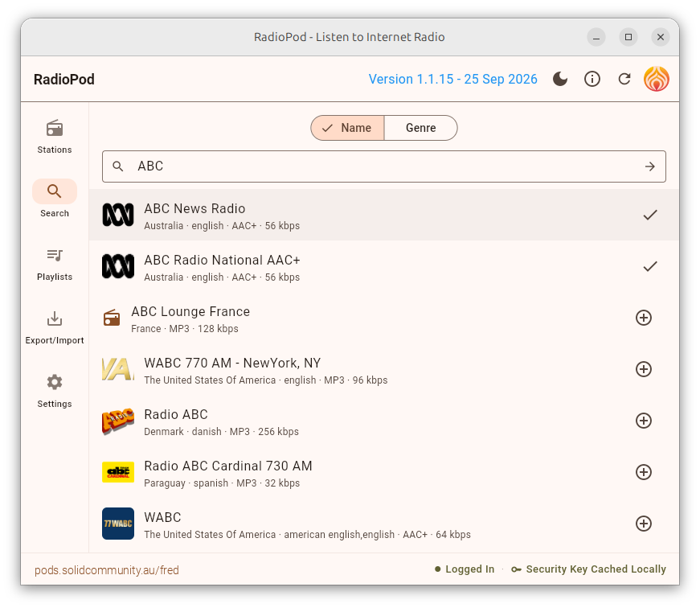Click the magnifier icon in search field

point(118,166)
